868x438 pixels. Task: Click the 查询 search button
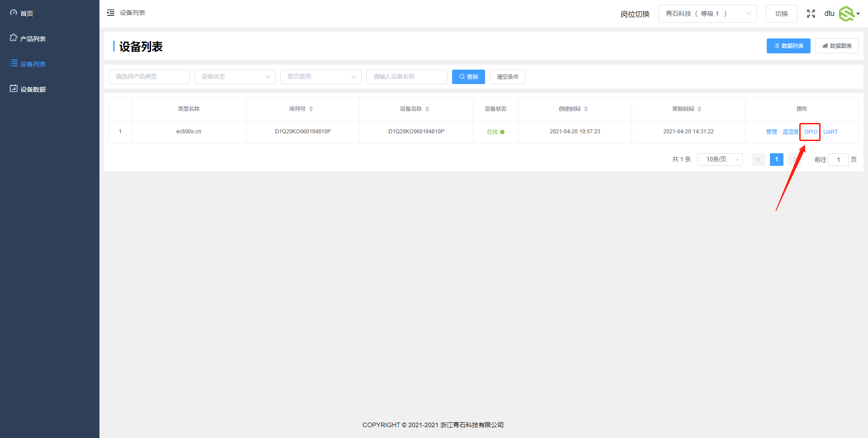coord(468,77)
